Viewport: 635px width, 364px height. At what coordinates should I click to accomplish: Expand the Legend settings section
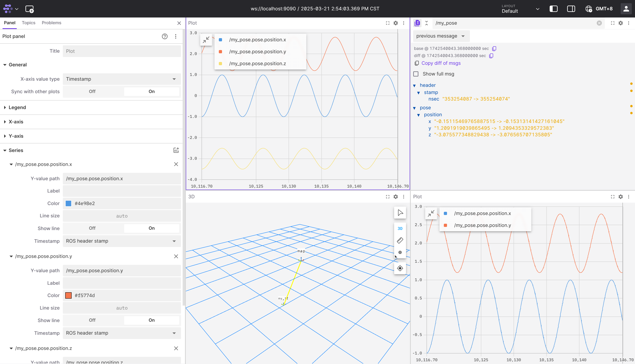coord(17,107)
